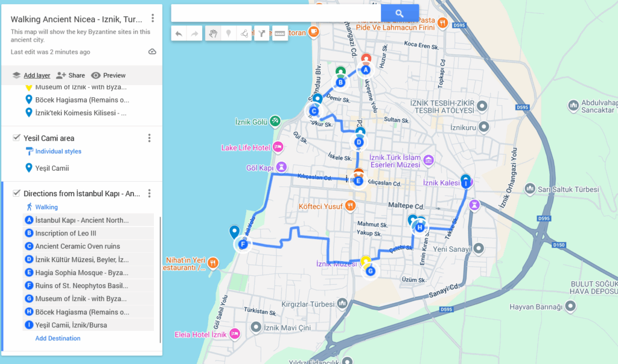
Task: Select destination E Hagia Sophia Mosque
Action: click(88, 272)
